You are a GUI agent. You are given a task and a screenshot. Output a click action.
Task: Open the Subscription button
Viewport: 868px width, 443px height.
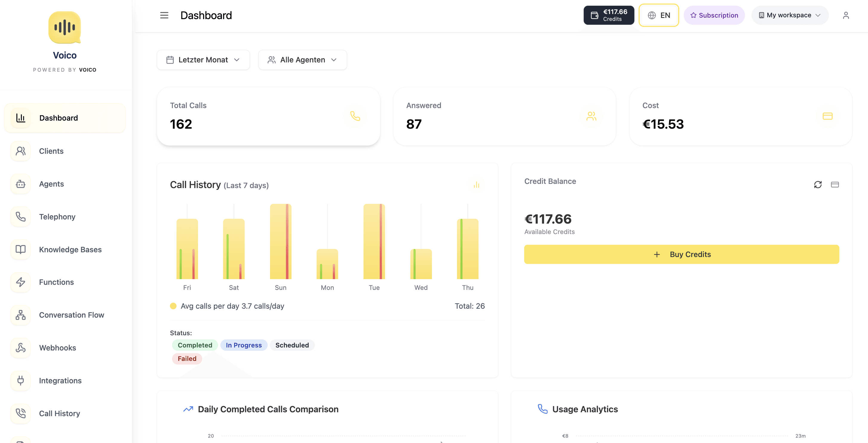(714, 15)
